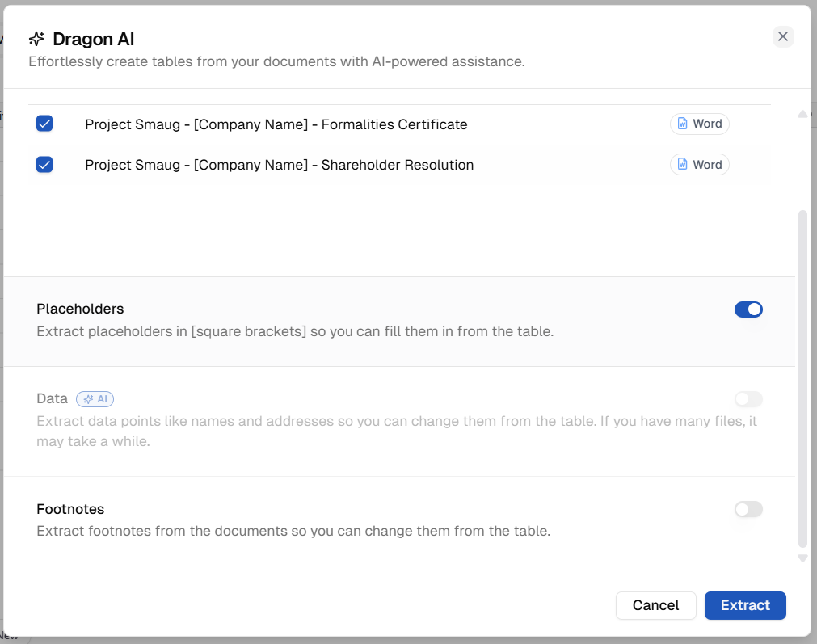817x644 pixels.
Task: Click the Footnotes description text
Action: (293, 531)
